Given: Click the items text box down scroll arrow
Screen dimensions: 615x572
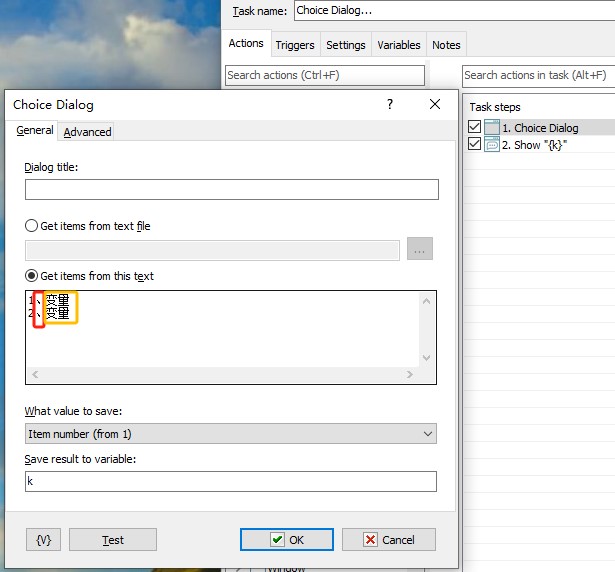Looking at the screenshot, I should coord(427,358).
